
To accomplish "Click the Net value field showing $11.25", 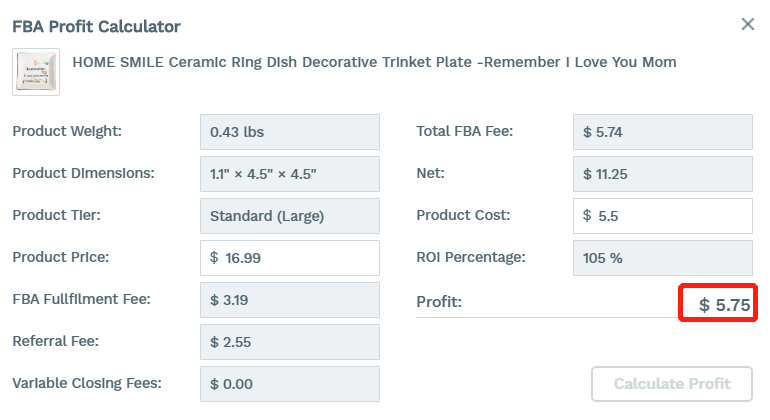I will coord(662,174).
